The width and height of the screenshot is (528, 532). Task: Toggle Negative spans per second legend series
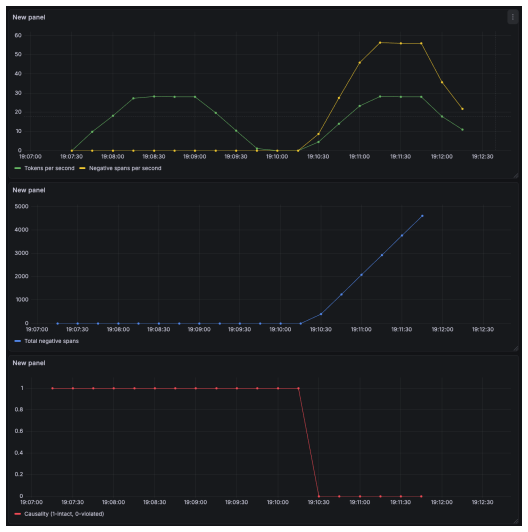pyautogui.click(x=125, y=168)
